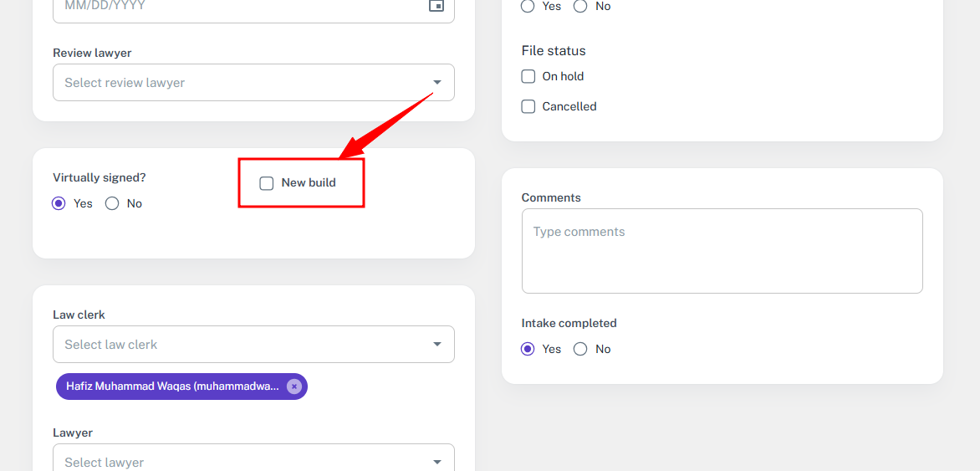Viewport: 980px width, 471px height.
Task: Open the calendar picker icon in date field
Action: pyautogui.click(x=436, y=5)
